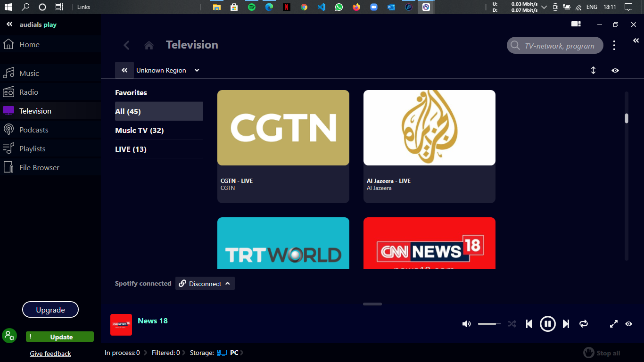Adjust the volume slider

(489, 324)
